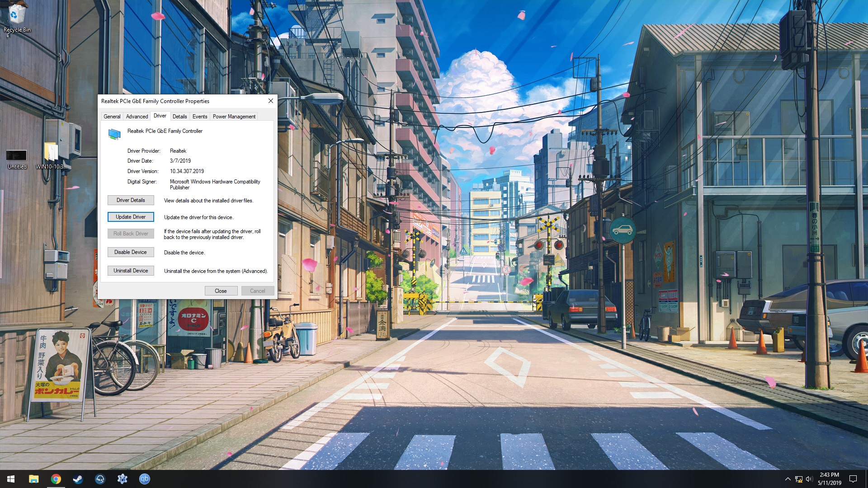
Task: Open File Explorer from the taskbar
Action: coord(34,479)
